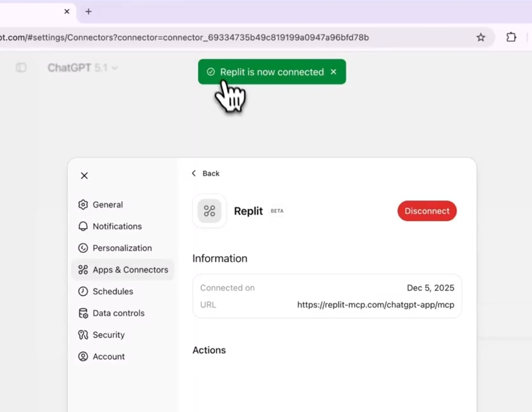
Task: Open Data controls settings
Action: (118, 313)
